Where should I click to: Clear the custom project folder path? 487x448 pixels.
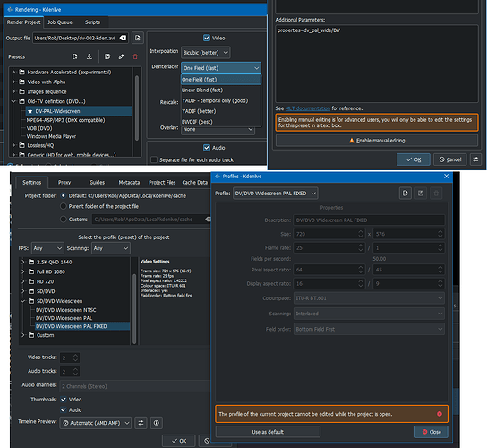click(x=208, y=220)
